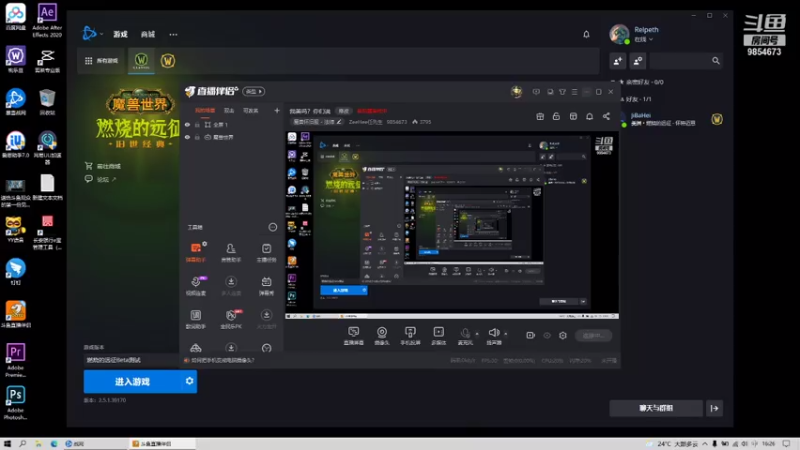800x450 pixels.
Task: Open the Relpeth online status dropdown
Action: (643, 39)
